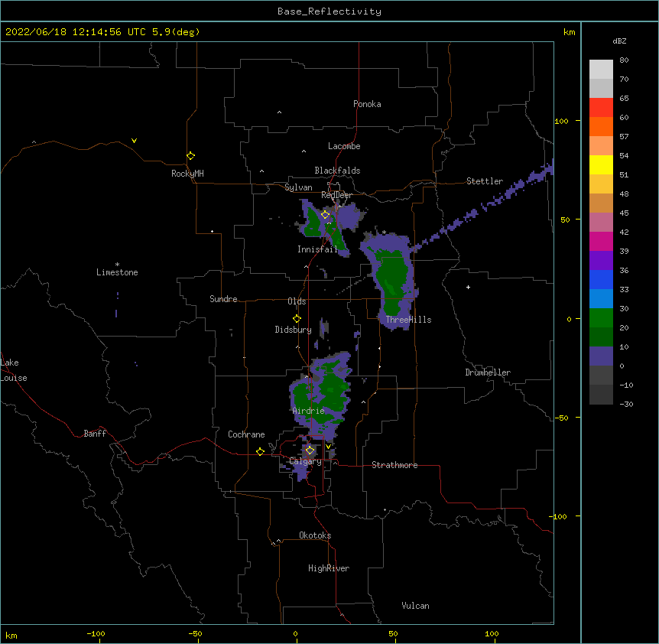Click the Vulcan label
Screen dimensions: 659x644
point(415,606)
